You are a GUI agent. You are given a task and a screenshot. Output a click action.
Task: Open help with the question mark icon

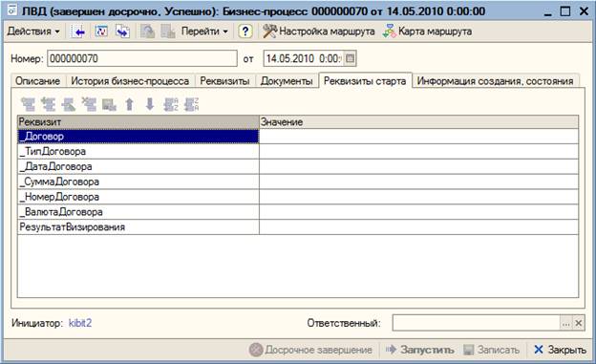point(245,32)
